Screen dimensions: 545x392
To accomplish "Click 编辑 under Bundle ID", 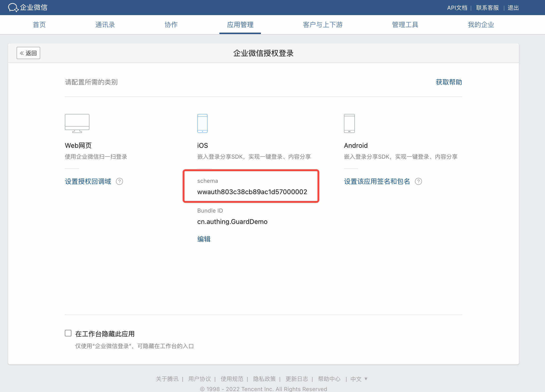I will tap(204, 239).
